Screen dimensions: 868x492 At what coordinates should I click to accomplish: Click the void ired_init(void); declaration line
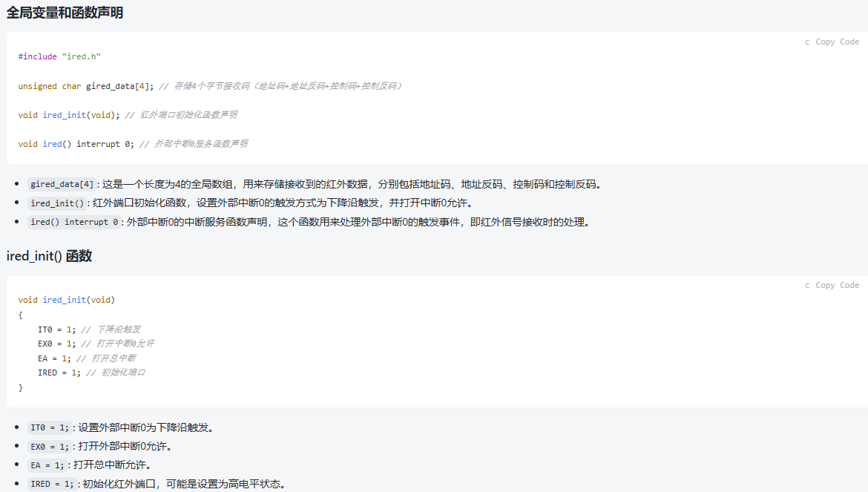pyautogui.click(x=69, y=115)
